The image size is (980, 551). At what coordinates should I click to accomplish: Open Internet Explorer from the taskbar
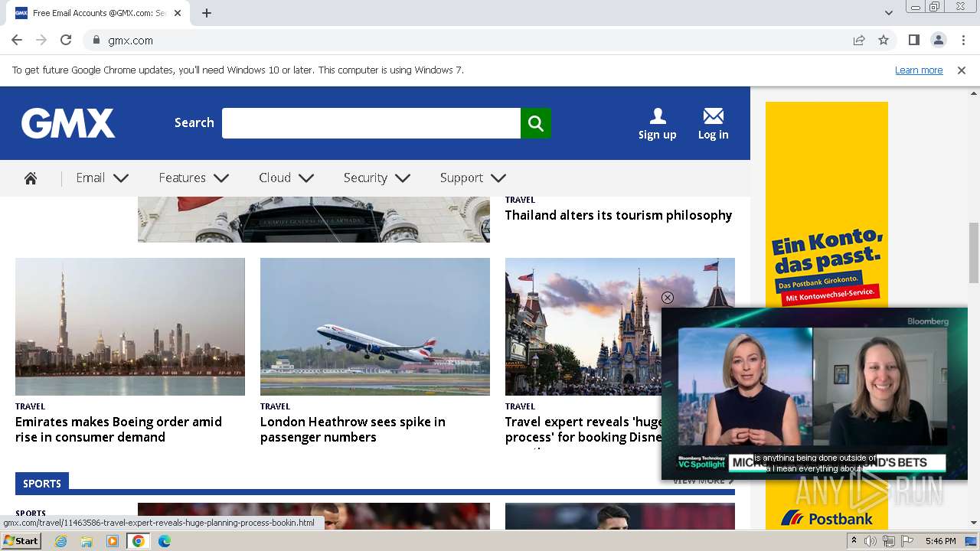pyautogui.click(x=60, y=541)
